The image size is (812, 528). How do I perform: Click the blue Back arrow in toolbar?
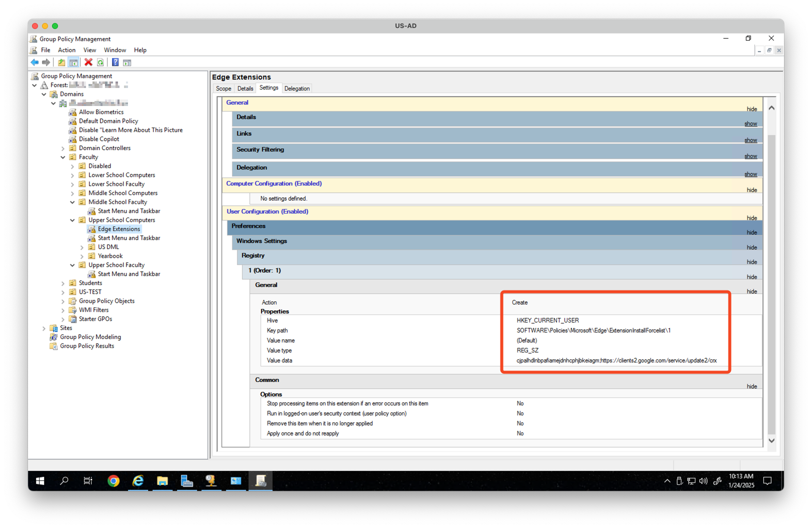click(34, 62)
